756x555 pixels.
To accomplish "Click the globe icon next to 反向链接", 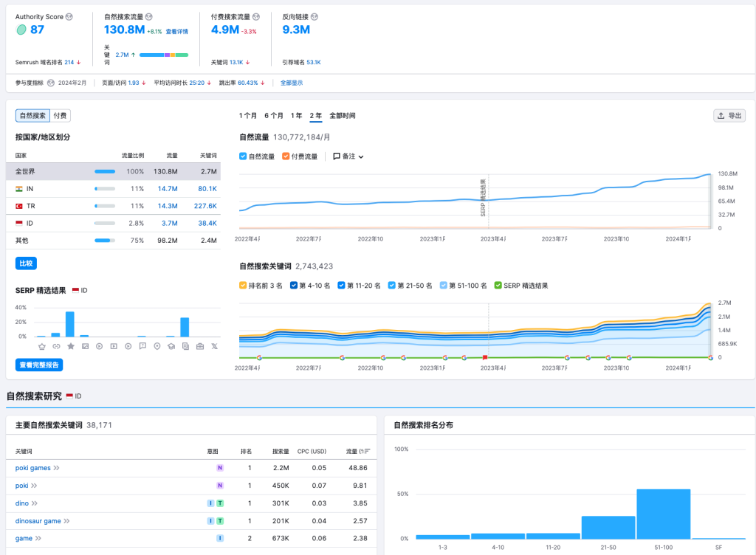I will click(315, 17).
